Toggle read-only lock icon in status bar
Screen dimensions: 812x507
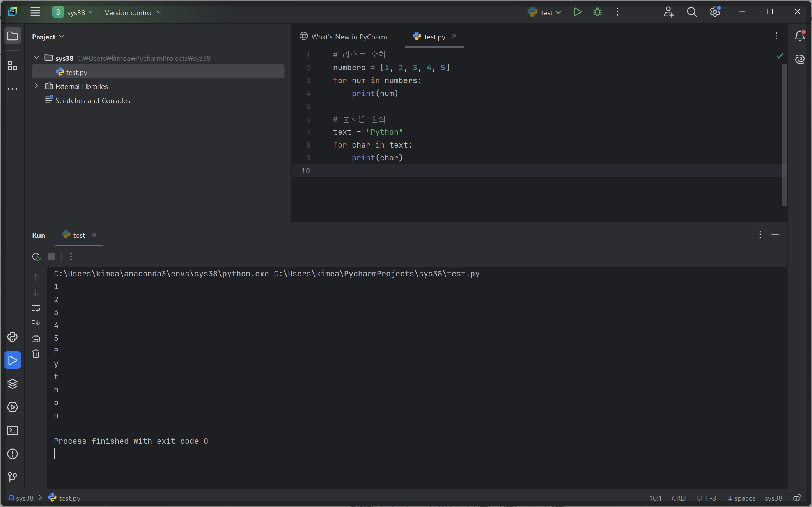797,498
